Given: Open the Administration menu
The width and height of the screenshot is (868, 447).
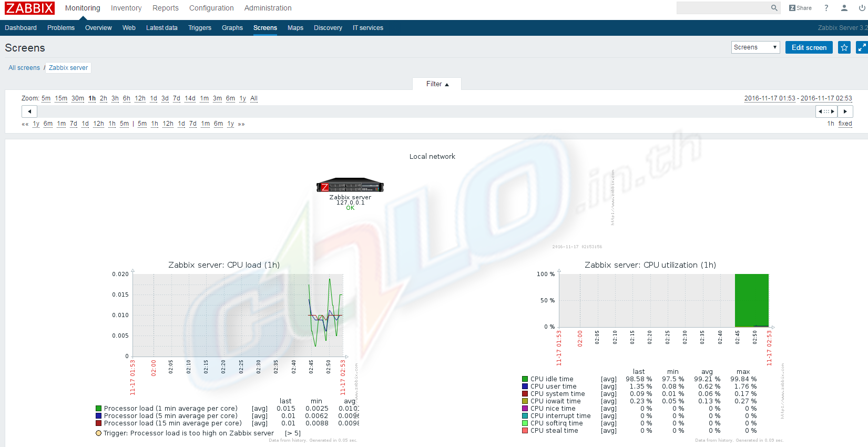Looking at the screenshot, I should (268, 8).
